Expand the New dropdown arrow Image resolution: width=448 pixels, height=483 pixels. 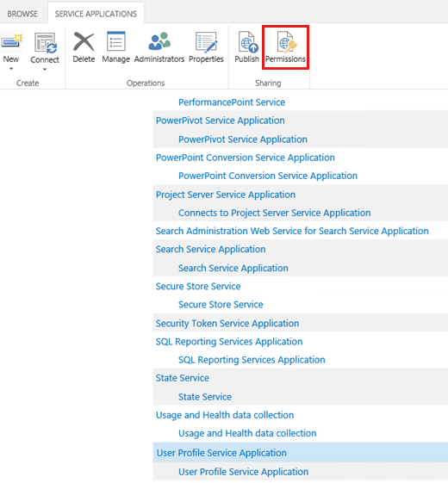point(11,69)
